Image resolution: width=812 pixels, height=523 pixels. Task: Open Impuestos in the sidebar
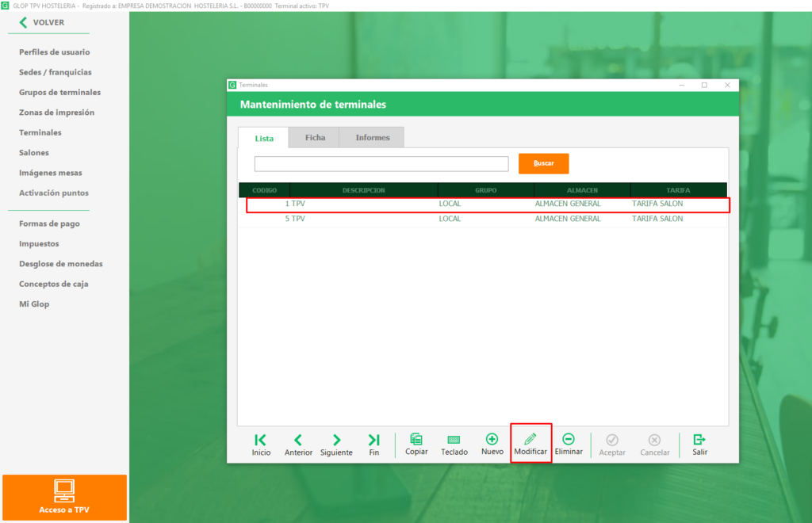40,243
